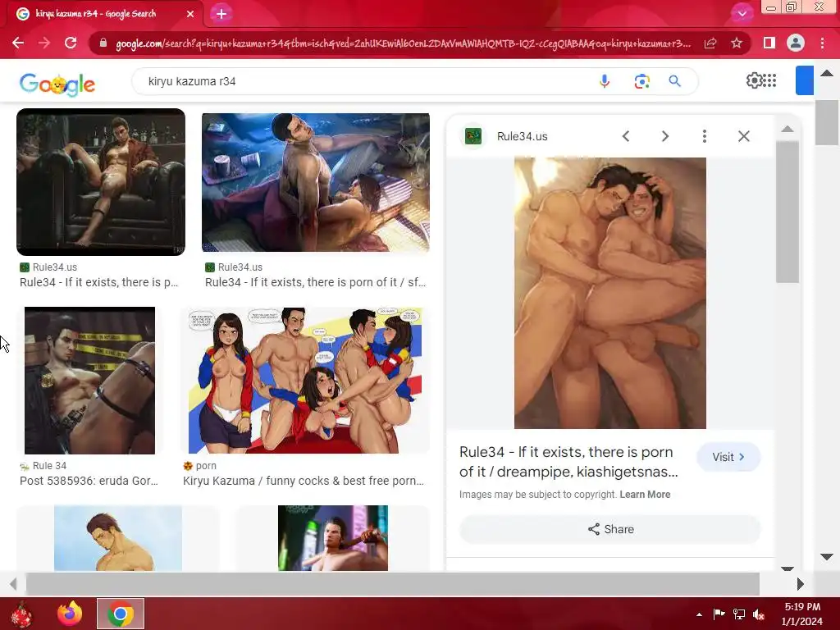This screenshot has height=630, width=840.
Task: Launch Firefox from the taskbar
Action: (x=71, y=614)
